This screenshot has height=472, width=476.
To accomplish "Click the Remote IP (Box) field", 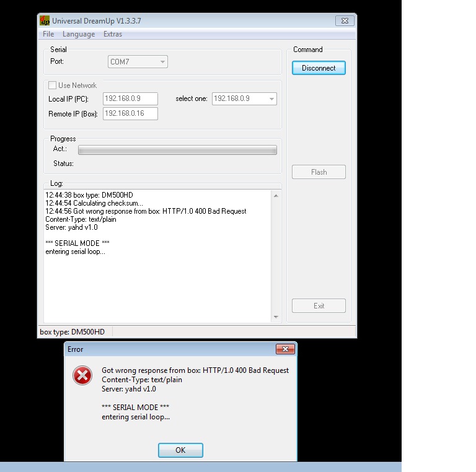I will (x=131, y=114).
